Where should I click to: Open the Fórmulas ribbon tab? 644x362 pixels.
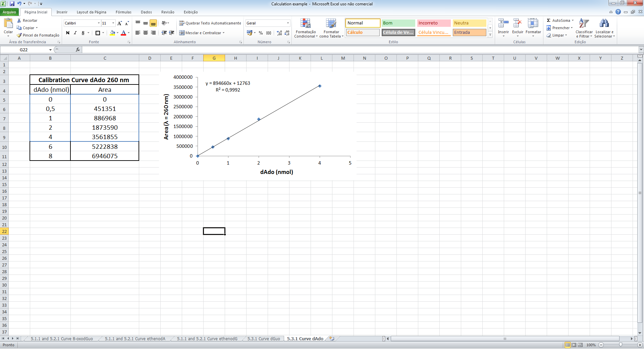click(123, 12)
